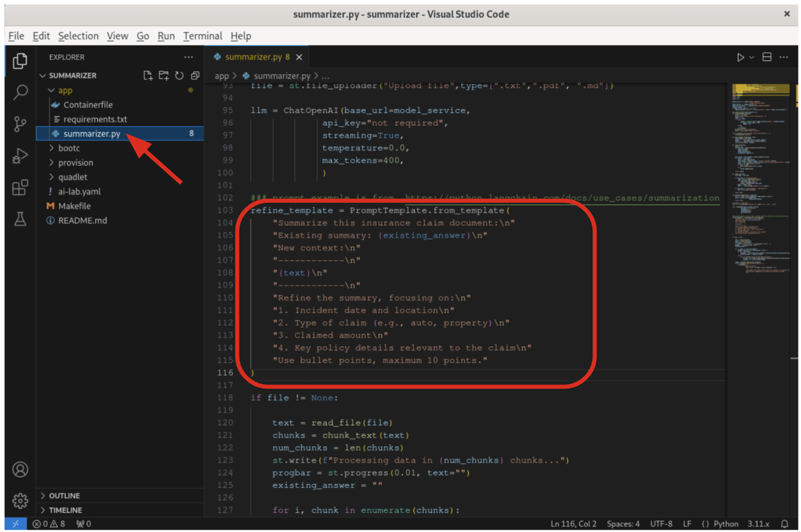The height and width of the screenshot is (532, 801).
Task: Open the Run dropdown arrow beside play button
Action: point(752,57)
